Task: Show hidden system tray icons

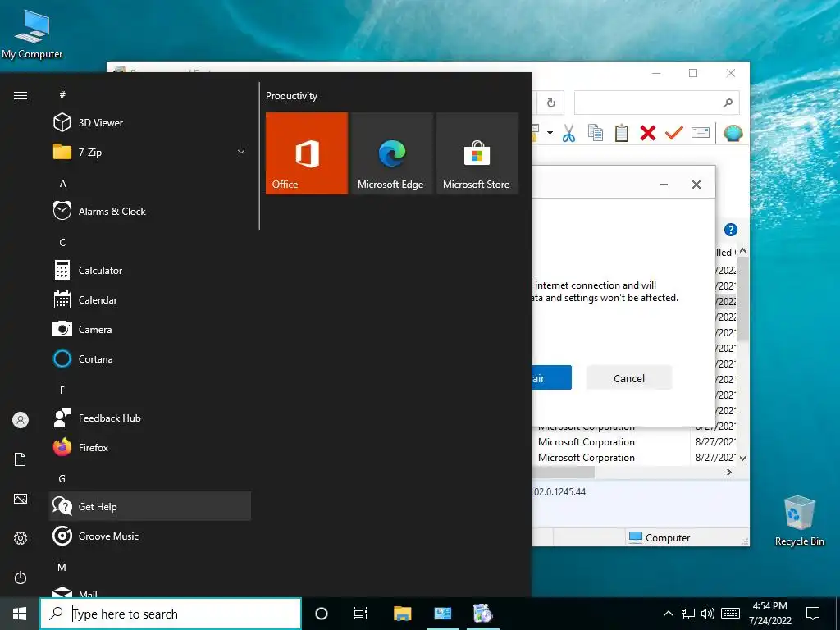Action: [x=668, y=614]
